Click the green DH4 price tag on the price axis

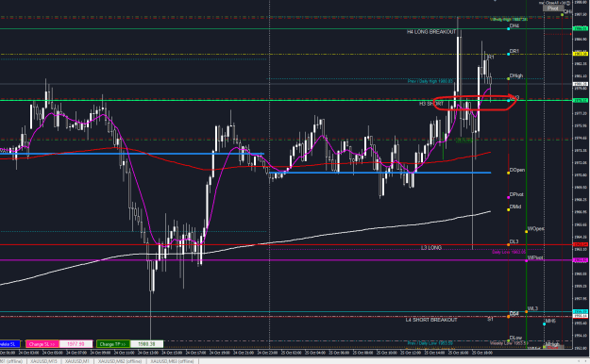[580, 28]
